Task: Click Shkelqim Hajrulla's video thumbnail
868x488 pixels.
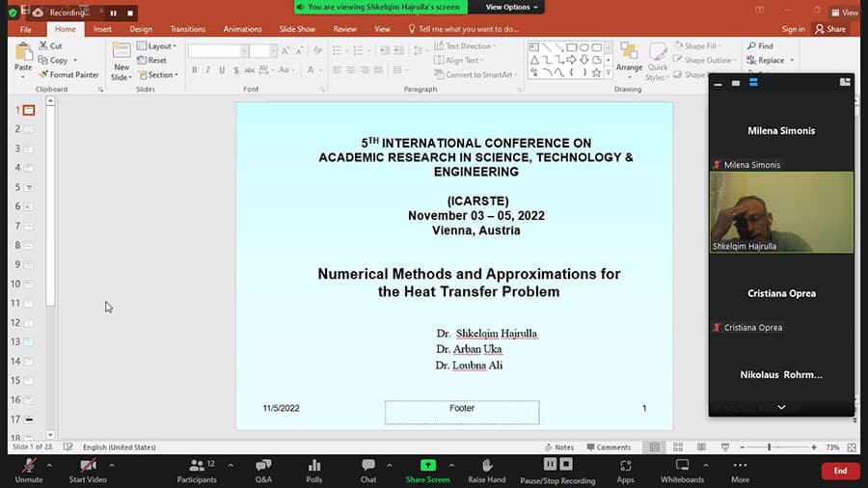Action: 781,212
